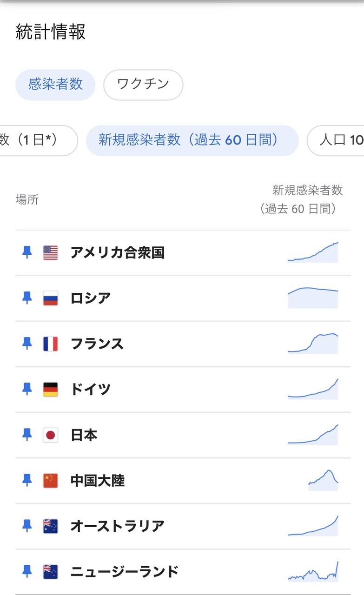
Task: Unpin アメリカ合衆国 using its pin icon
Action: point(27,252)
